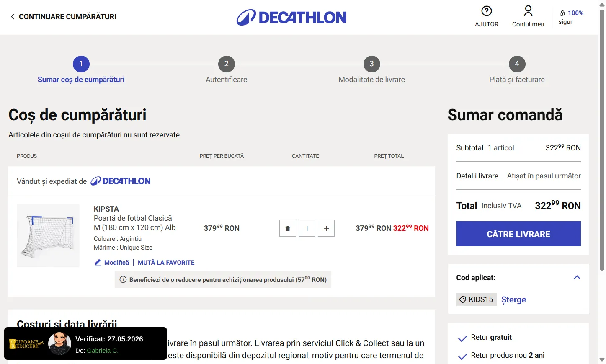
Task: Click MUTĂ LA FAVORITE link
Action: point(166,263)
